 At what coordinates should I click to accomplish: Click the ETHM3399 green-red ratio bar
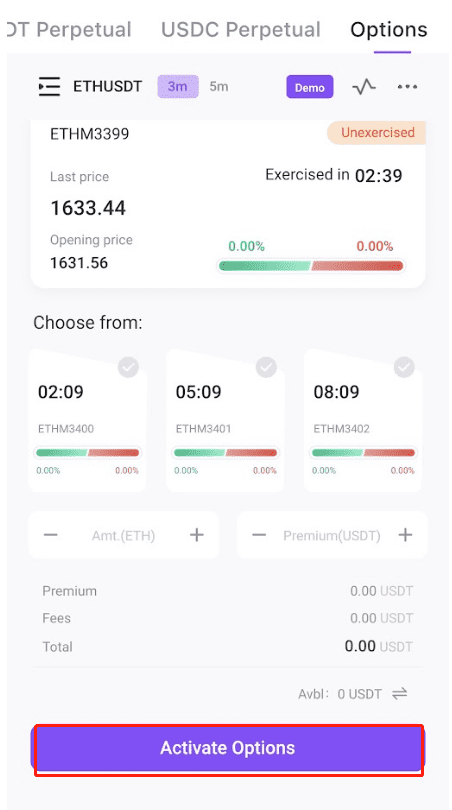[x=311, y=266]
